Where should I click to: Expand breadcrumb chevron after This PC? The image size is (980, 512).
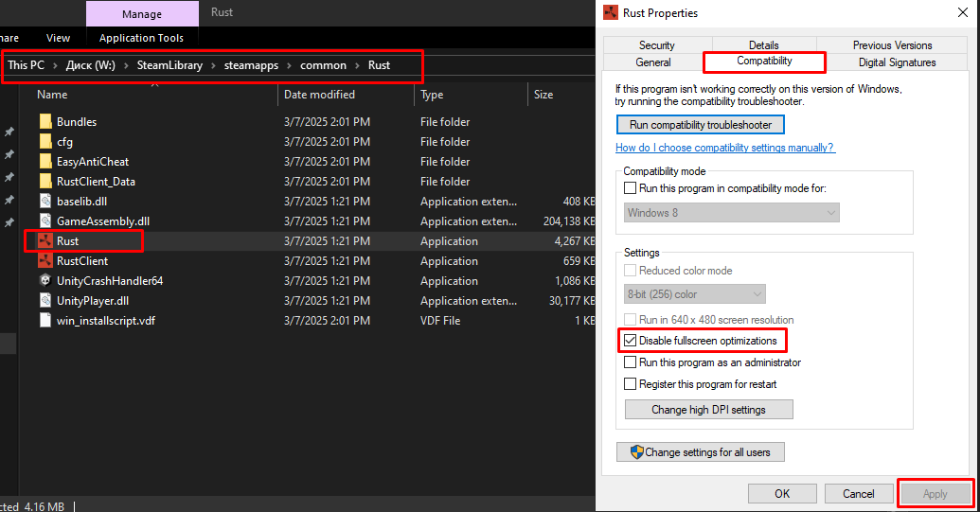[x=55, y=65]
